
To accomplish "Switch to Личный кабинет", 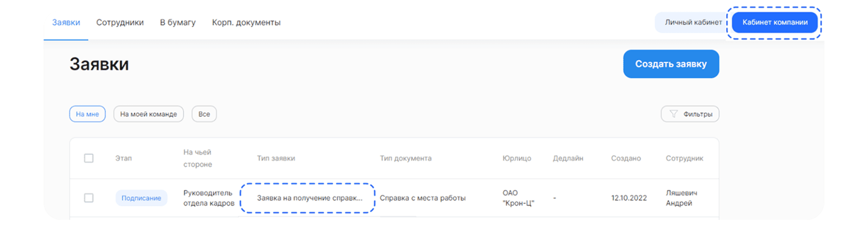I will point(693,22).
